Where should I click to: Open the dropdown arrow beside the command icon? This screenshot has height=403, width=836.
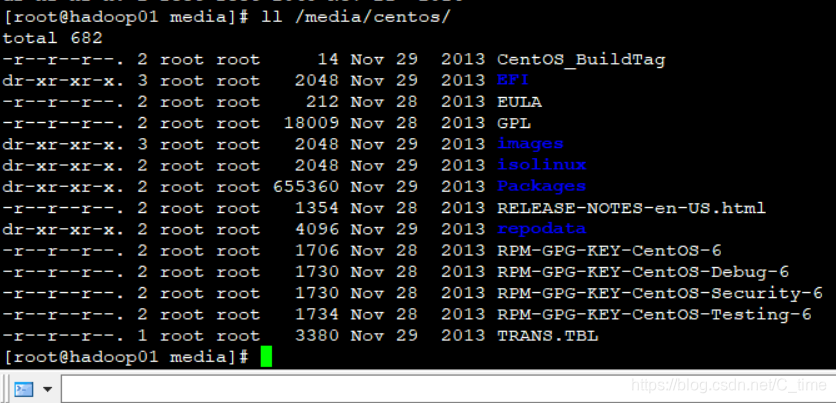point(47,389)
